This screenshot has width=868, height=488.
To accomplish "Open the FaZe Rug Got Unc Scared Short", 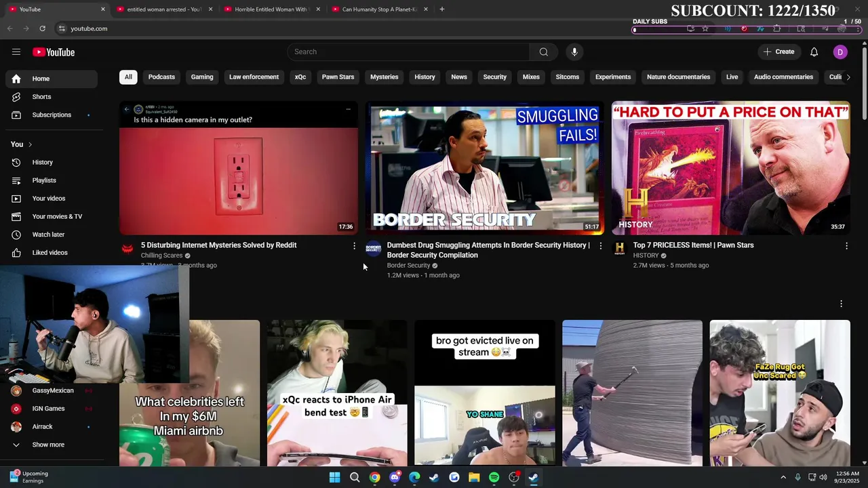I will tap(780, 393).
